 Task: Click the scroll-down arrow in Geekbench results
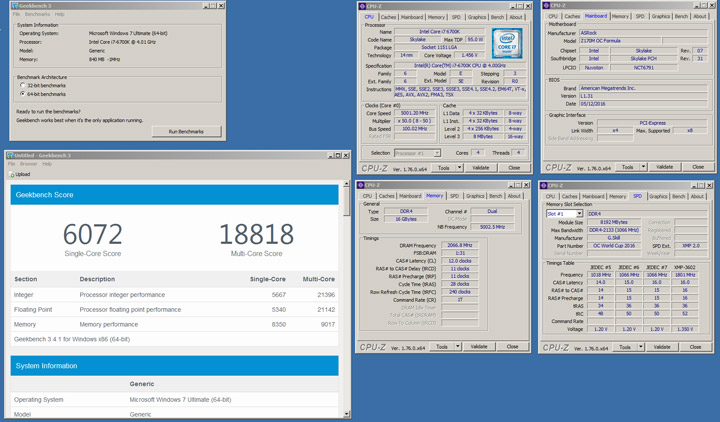[347, 414]
